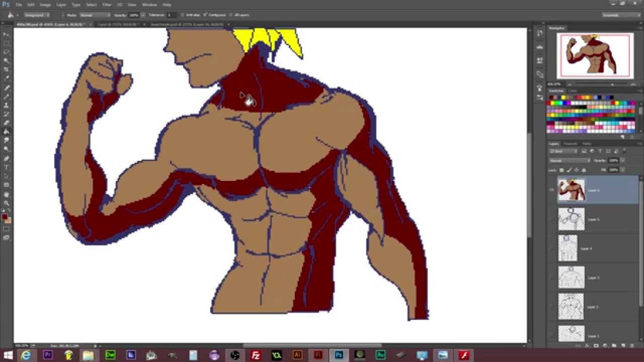Open the blend mode dropdown in Layers panel
Viewport: 644px width, 362px height.
pyautogui.click(x=569, y=160)
